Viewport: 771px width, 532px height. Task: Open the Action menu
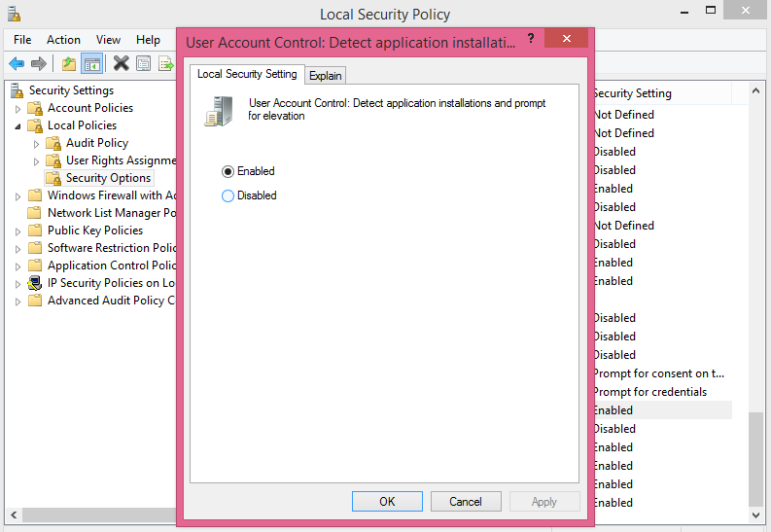click(63, 40)
